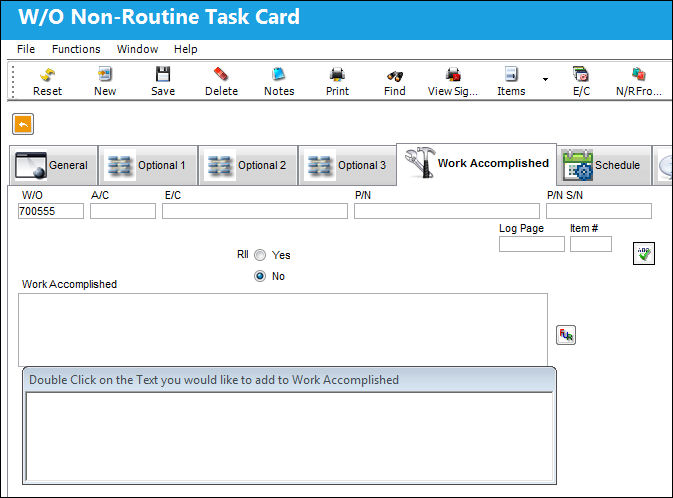Click the Item # input field
673x498 pixels.
click(x=591, y=244)
